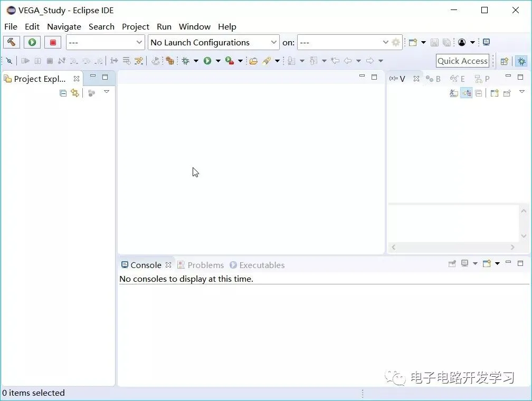
Task: Click the Forward navigation arrow
Action: (x=370, y=61)
